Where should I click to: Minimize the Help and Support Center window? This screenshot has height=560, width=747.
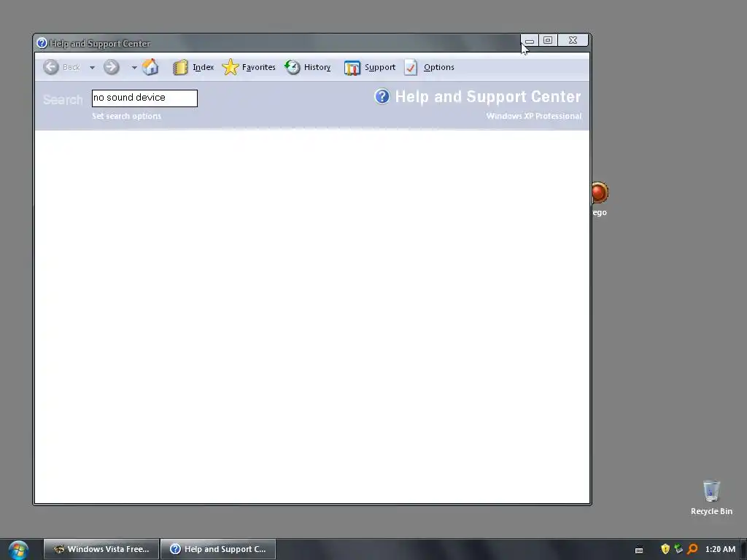pyautogui.click(x=530, y=41)
